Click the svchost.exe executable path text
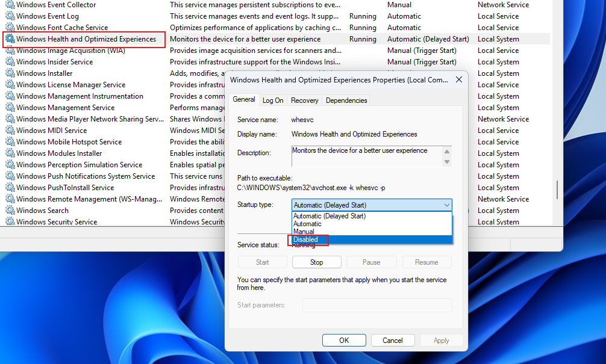This screenshot has height=364, width=606. (311, 188)
